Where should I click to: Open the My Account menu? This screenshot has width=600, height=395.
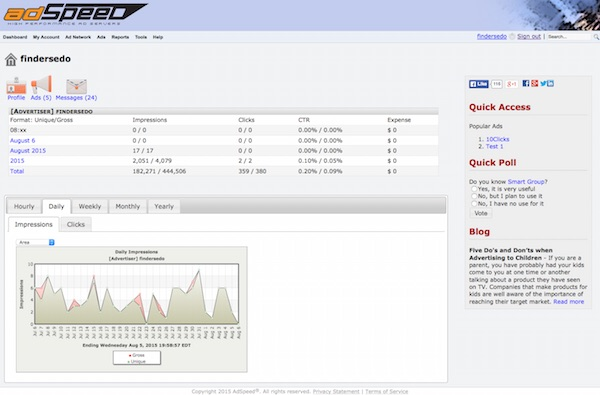(x=46, y=37)
